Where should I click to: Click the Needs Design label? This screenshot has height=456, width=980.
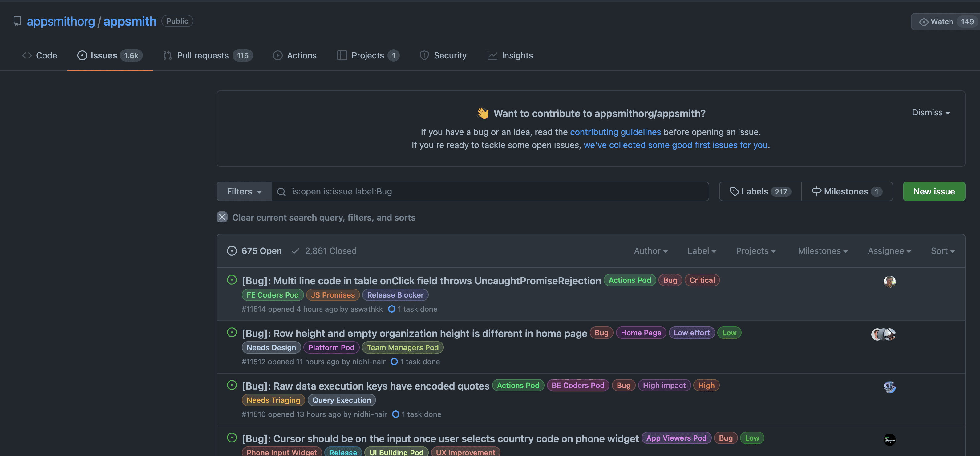coord(271,347)
